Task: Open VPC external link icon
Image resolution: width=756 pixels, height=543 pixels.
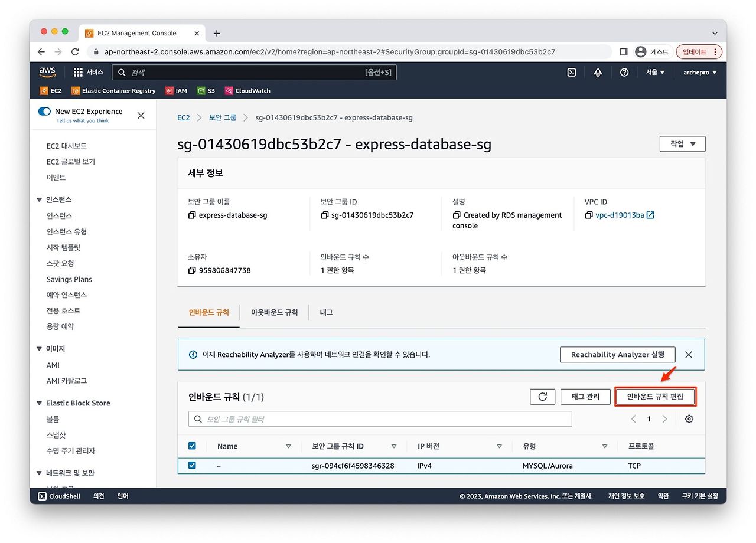Action: click(x=650, y=215)
